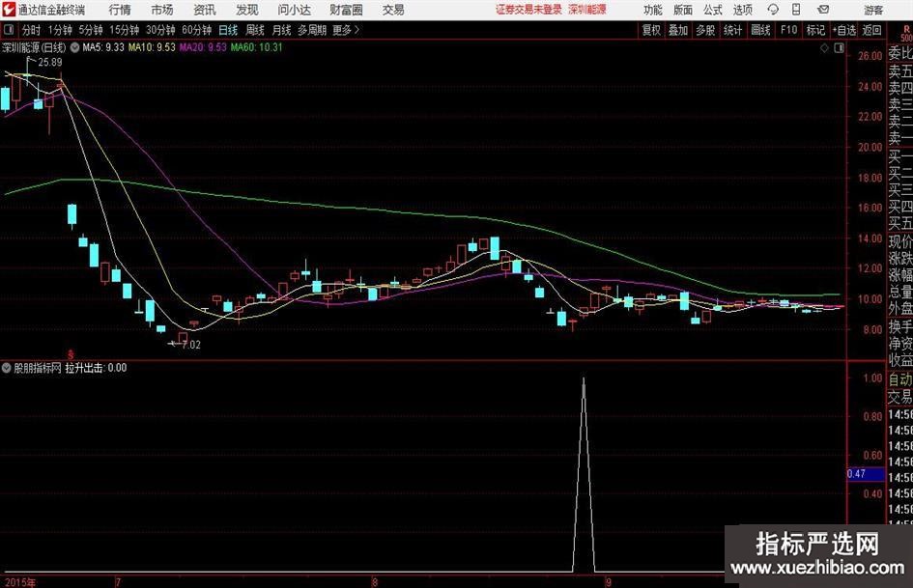Toggle the left sidebar panel icon
This screenshot has height=588, width=913.
8,30
